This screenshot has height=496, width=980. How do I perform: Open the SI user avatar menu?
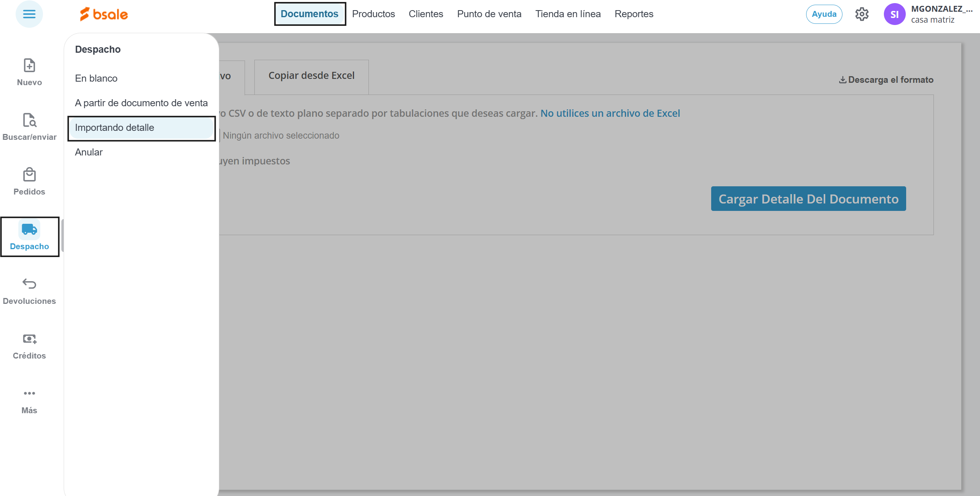(894, 14)
